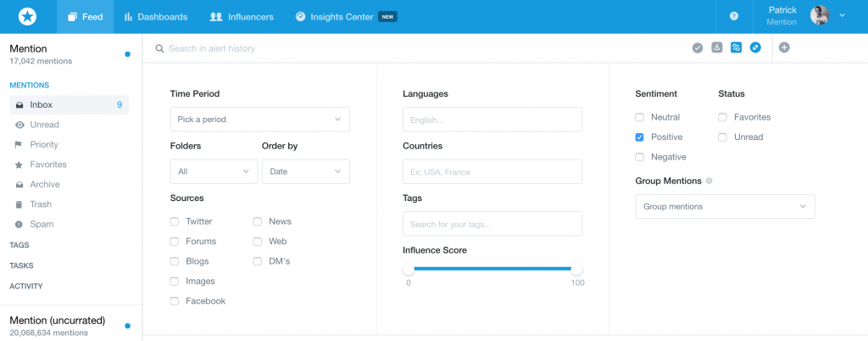Viewport: 868px width, 341px height.
Task: Open the help question mark icon
Action: pyautogui.click(x=734, y=17)
